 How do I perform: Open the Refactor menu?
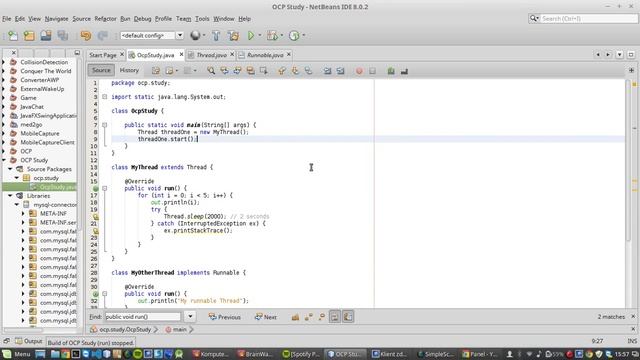click(105, 19)
